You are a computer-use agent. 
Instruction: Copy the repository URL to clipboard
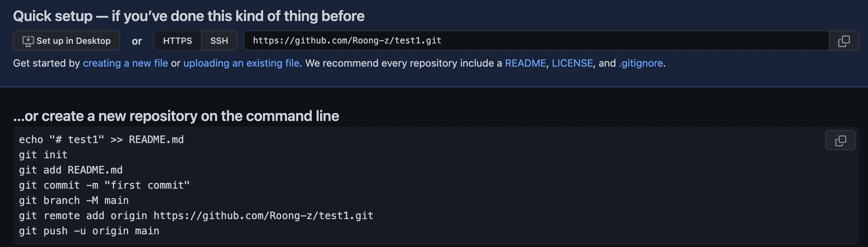[844, 41]
